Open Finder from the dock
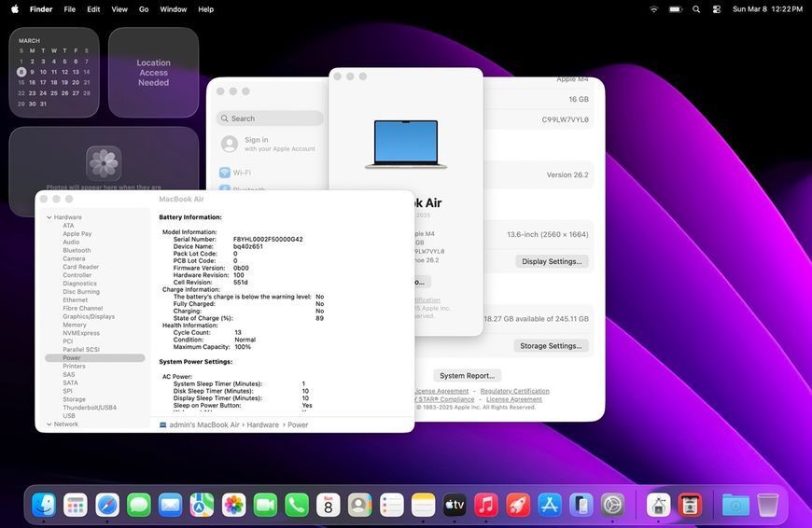 [x=44, y=505]
